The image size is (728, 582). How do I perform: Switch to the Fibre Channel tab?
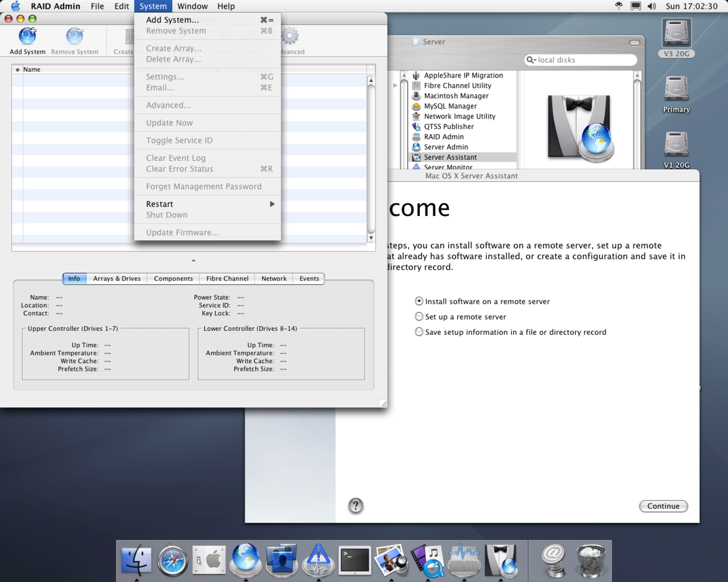[227, 278]
